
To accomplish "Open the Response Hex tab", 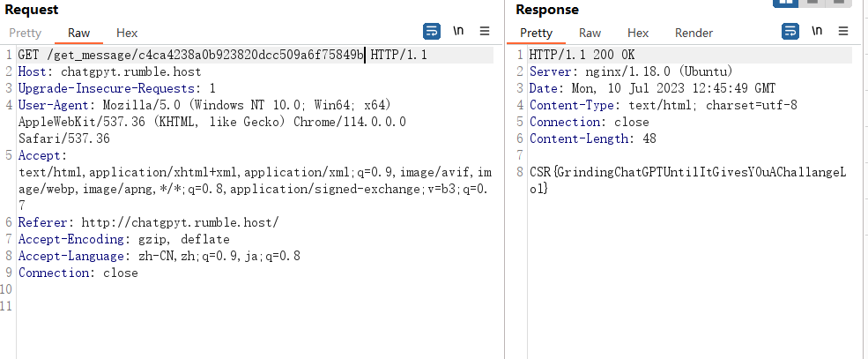I will [638, 33].
